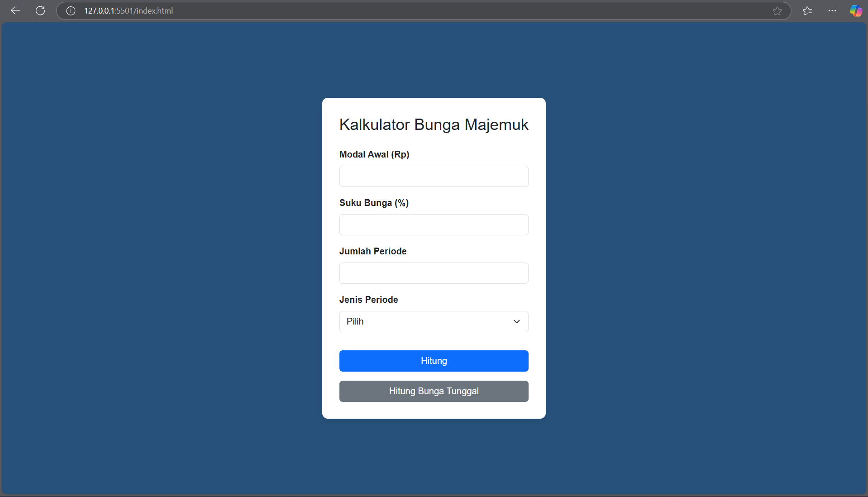Open browser settings via the ellipsis icon
868x497 pixels.
832,11
